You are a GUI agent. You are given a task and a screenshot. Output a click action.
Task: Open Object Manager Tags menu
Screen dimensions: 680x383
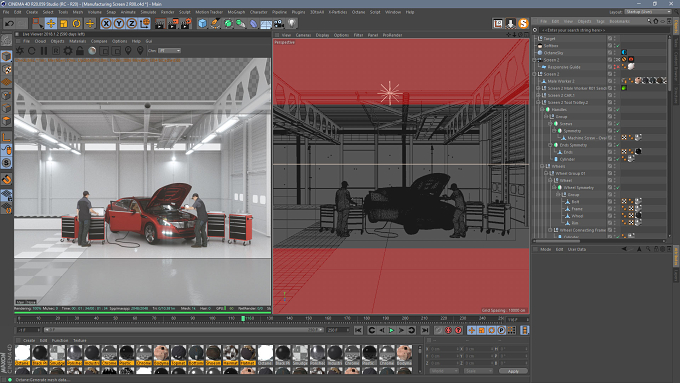600,21
